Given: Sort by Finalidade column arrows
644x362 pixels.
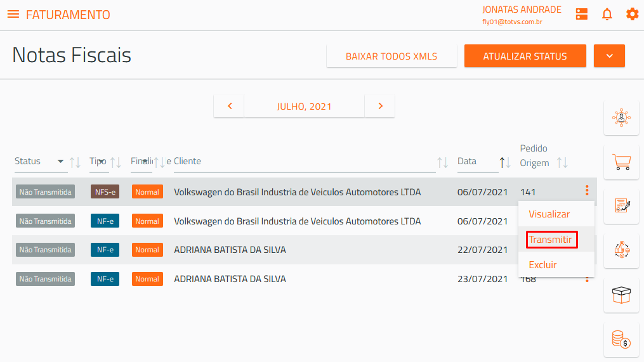Looking at the screenshot, I should tap(159, 162).
